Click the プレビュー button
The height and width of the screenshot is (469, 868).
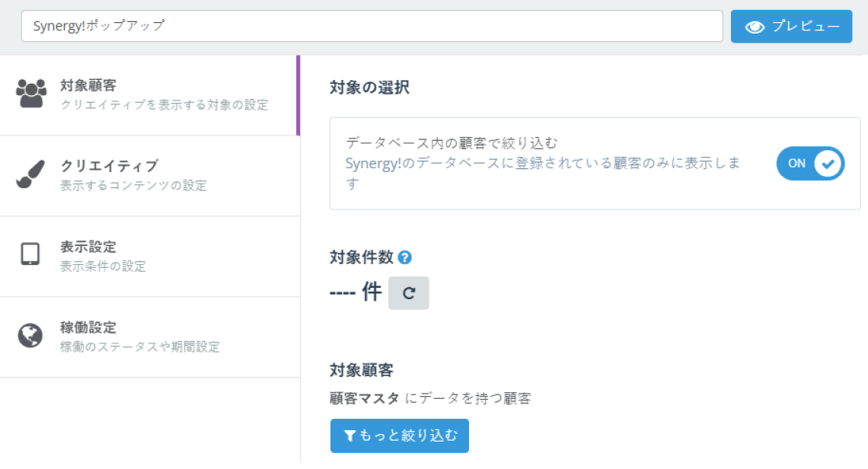(791, 26)
